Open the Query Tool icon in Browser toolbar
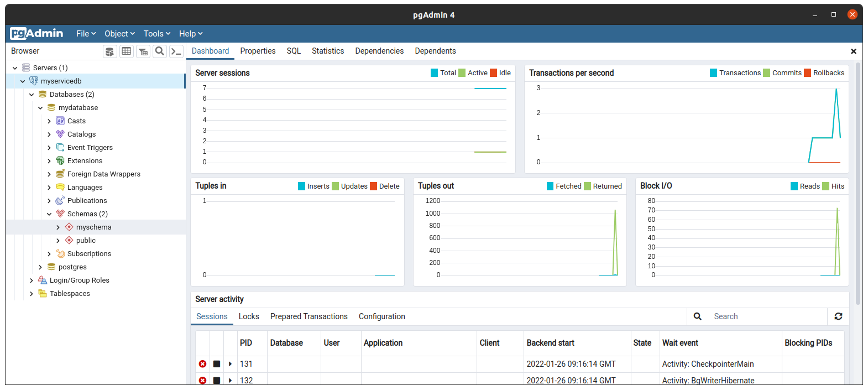 110,51
